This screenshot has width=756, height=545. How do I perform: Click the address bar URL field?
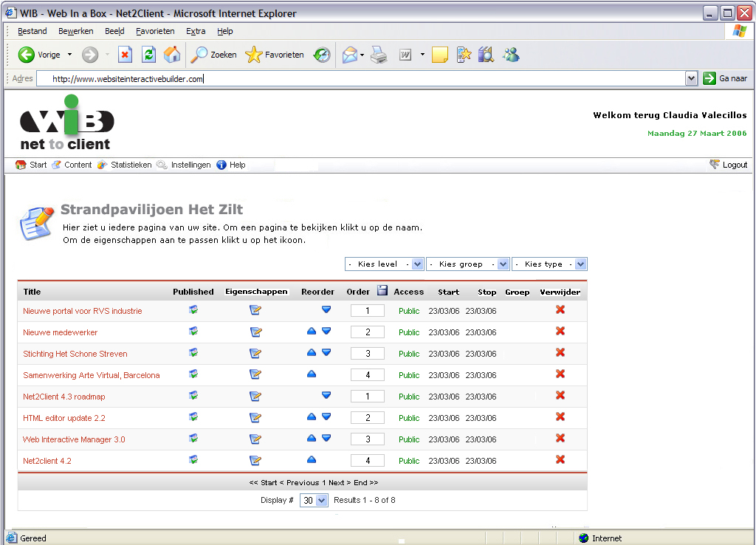pos(362,78)
